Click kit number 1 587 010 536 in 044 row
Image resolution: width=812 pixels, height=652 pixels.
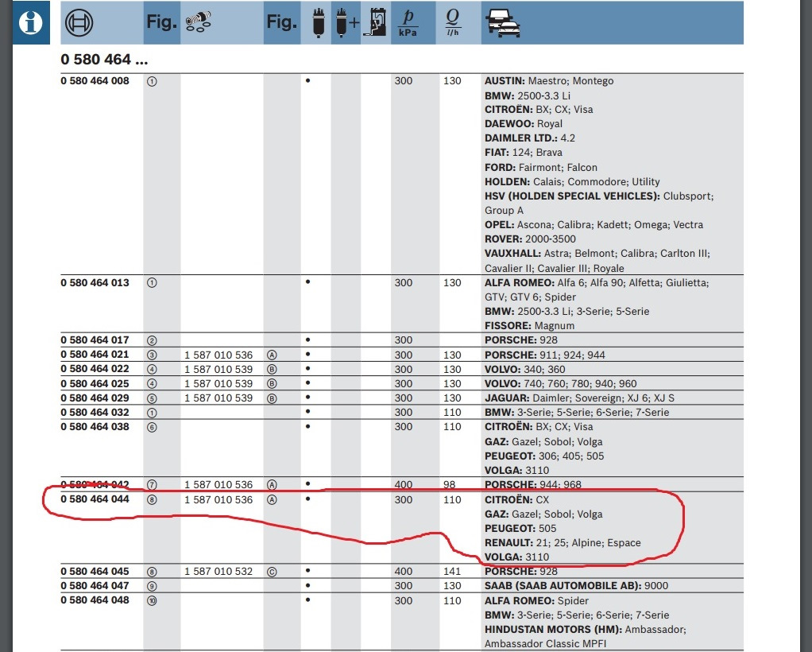pyautogui.click(x=218, y=499)
